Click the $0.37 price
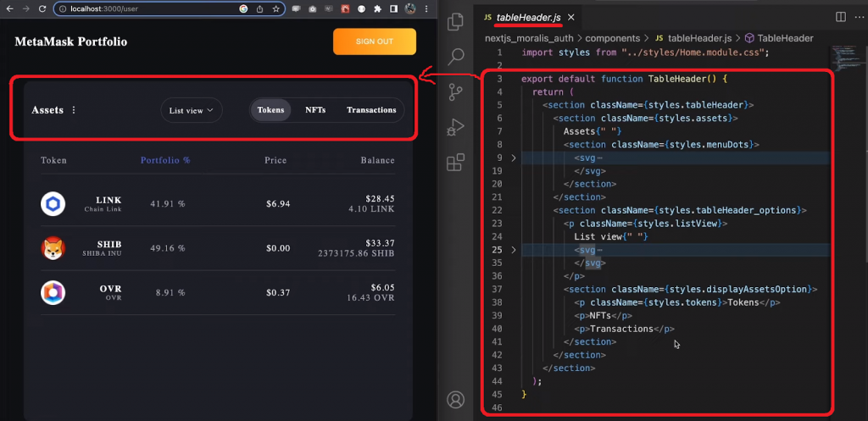Image resolution: width=868 pixels, height=421 pixels. (278, 292)
